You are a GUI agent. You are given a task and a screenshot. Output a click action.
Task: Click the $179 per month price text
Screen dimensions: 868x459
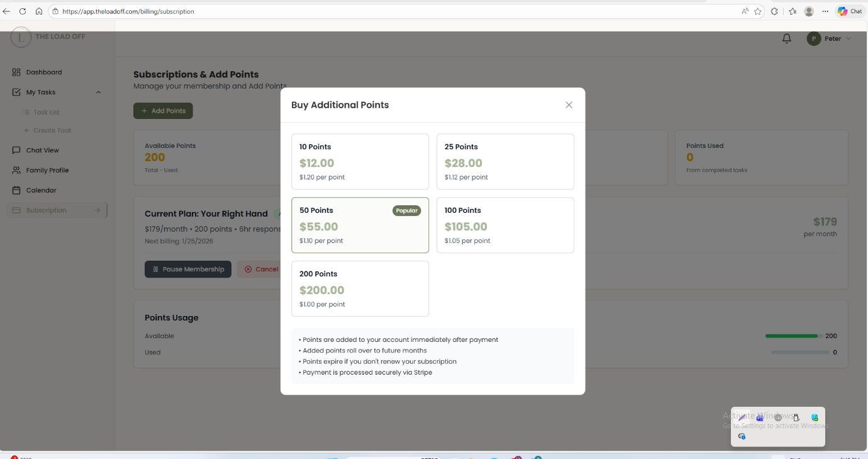coord(820,227)
